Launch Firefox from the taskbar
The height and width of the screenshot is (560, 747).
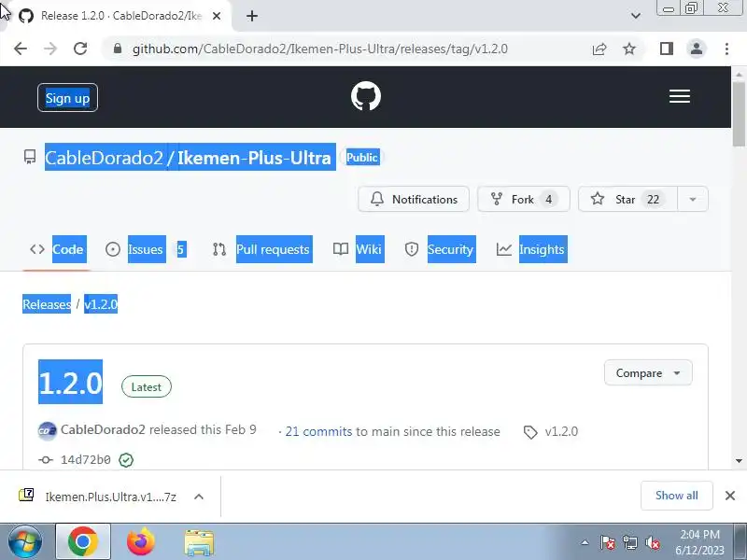click(141, 541)
